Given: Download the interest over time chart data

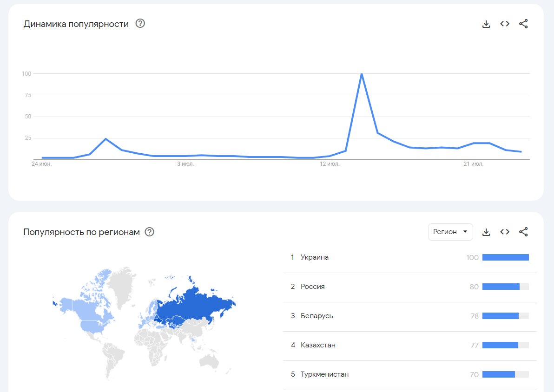Looking at the screenshot, I should [x=486, y=24].
